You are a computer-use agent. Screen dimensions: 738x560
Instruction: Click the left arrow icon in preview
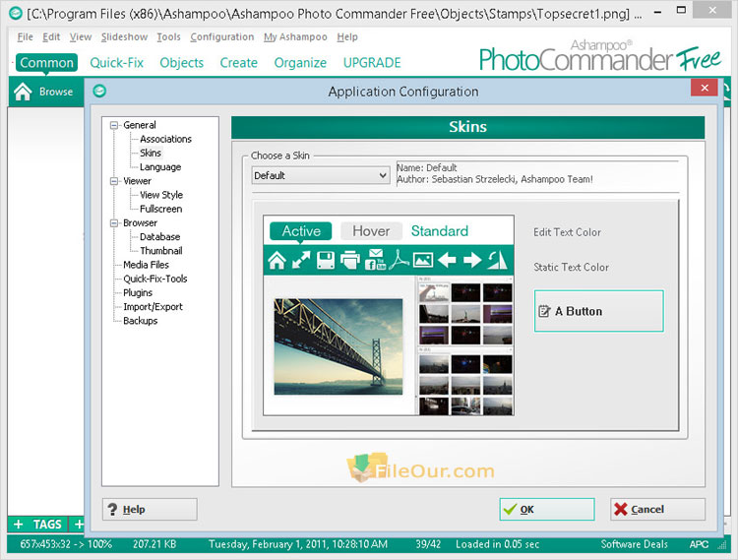[x=447, y=260]
